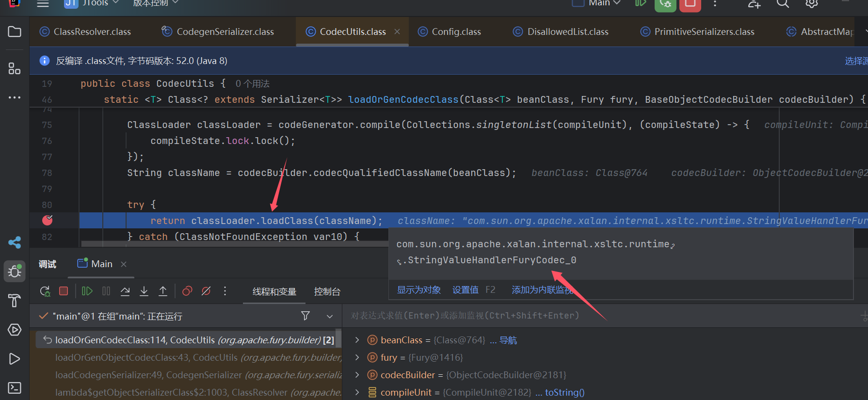Open the IDE settings gear
The image size is (868, 400).
tap(812, 3)
